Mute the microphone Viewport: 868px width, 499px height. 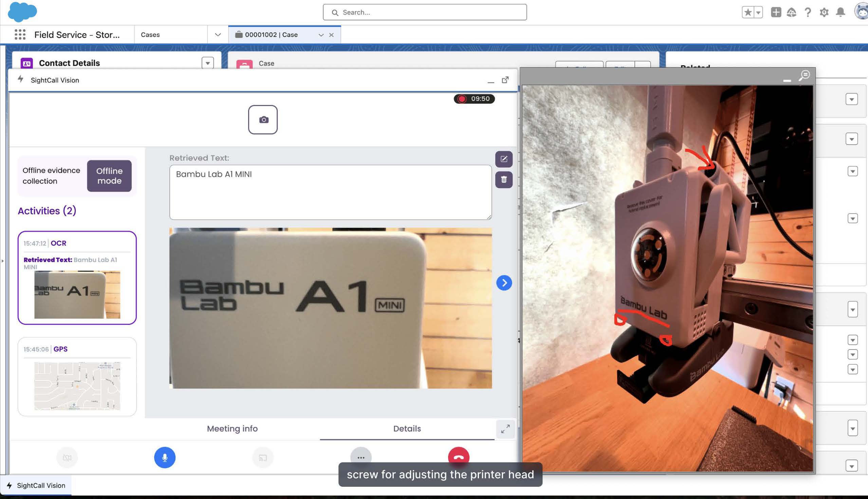pos(165,458)
